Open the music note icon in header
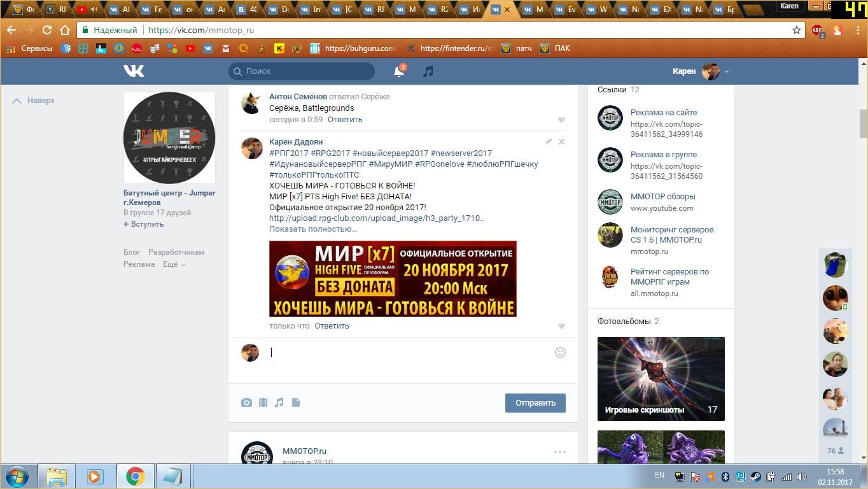Image resolution: width=868 pixels, height=489 pixels. click(428, 71)
